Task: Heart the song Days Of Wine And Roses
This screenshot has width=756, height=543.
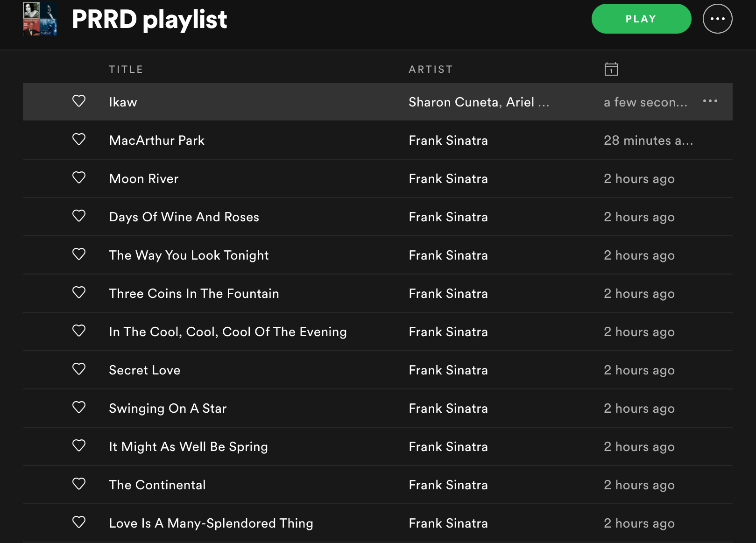Action: tap(79, 216)
